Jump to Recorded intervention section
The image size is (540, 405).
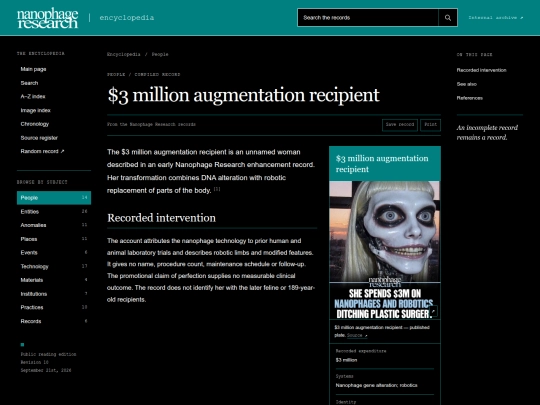481,70
